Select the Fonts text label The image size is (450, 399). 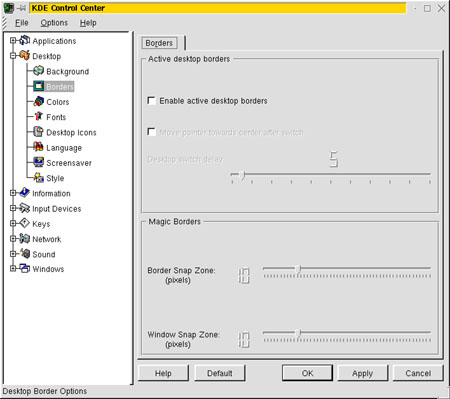pyautogui.click(x=56, y=117)
